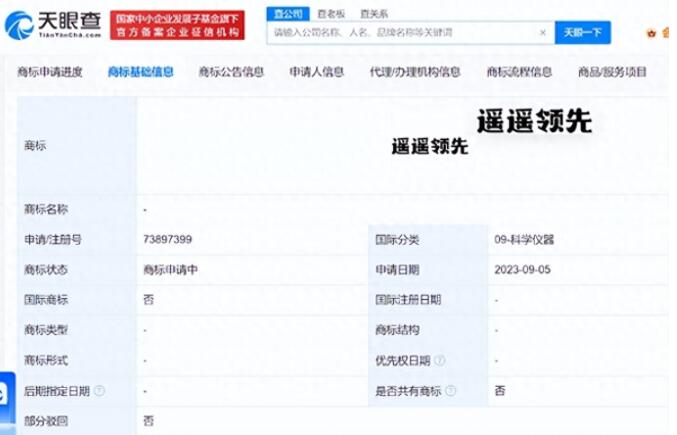
Task: Select the 查关系 search tab
Action: pos(374,14)
